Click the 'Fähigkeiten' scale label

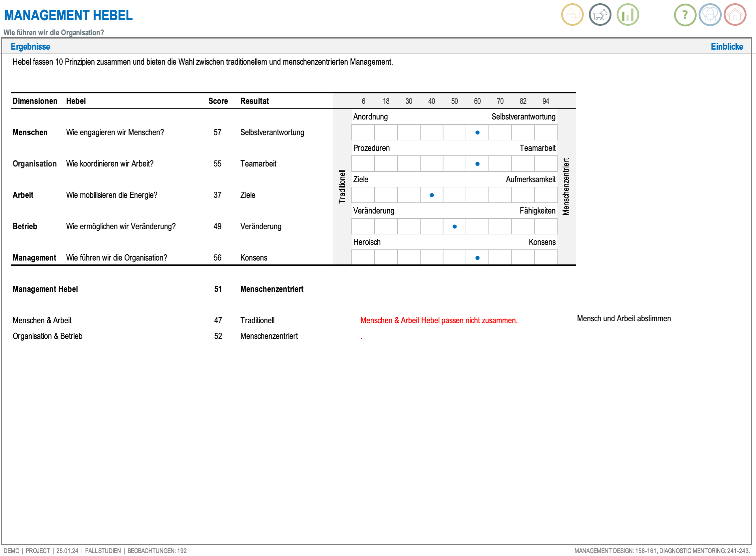coord(538,211)
